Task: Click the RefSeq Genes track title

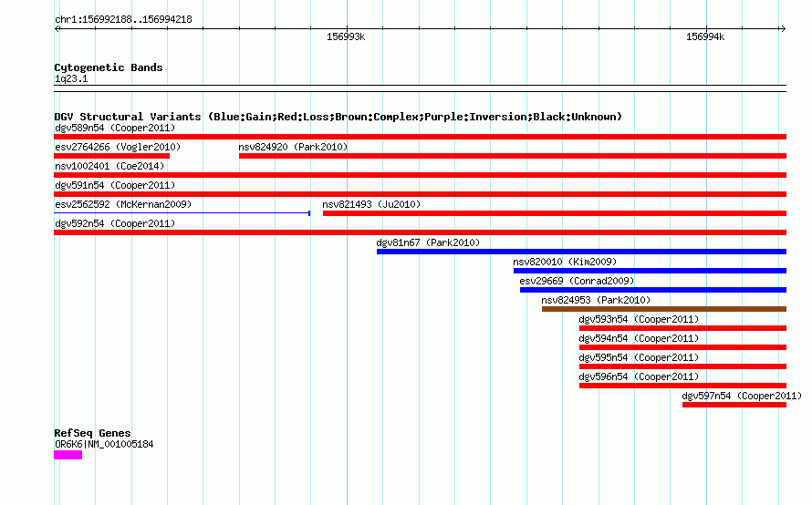Action: [x=92, y=433]
